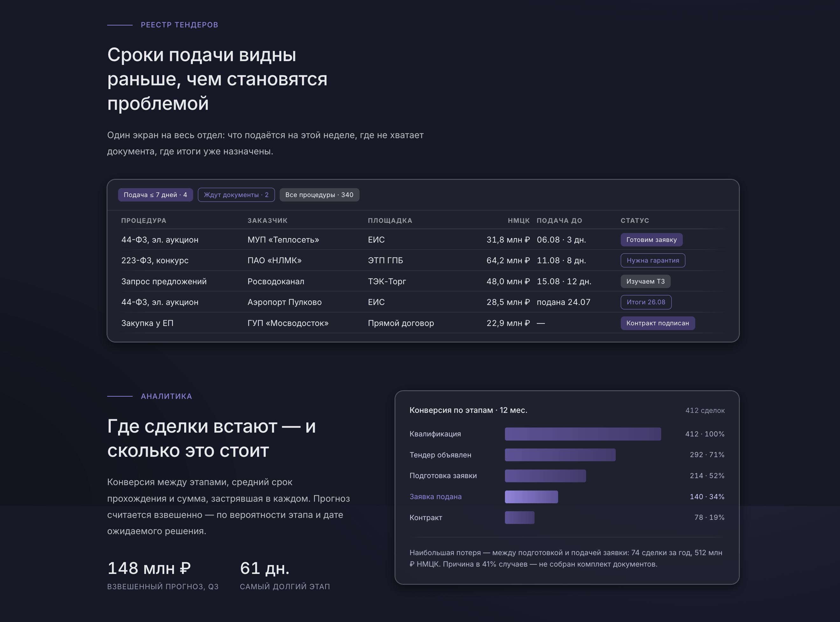Click the '412 сделок' total

tap(705, 410)
